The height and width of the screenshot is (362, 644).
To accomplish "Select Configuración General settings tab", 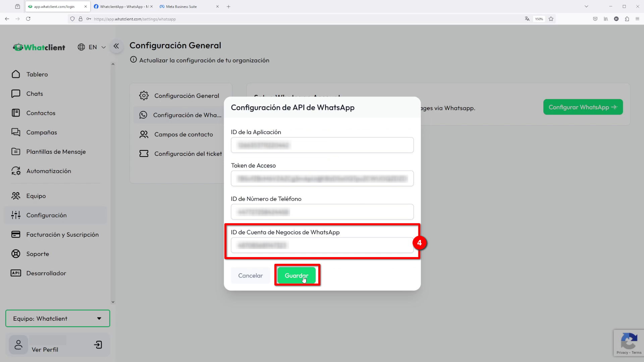I will (x=181, y=96).
